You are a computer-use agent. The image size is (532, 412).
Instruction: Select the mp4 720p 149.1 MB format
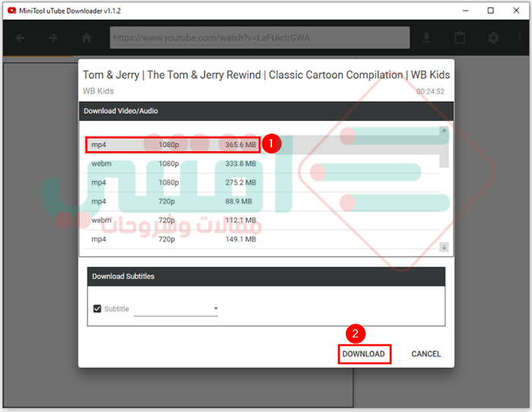coord(261,239)
